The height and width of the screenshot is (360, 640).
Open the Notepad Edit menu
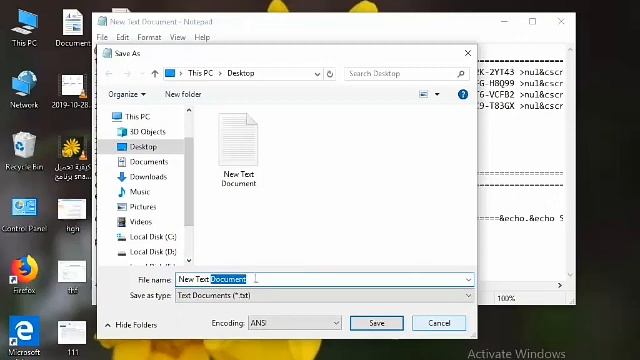click(122, 38)
